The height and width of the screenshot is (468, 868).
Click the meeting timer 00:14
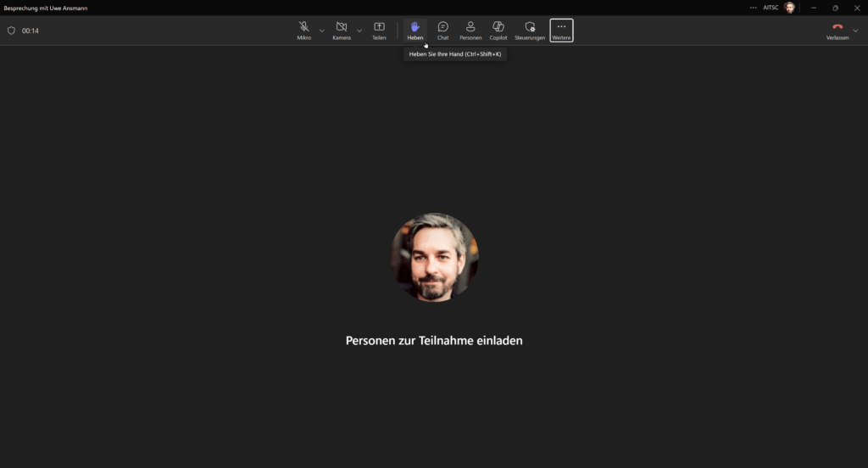31,31
